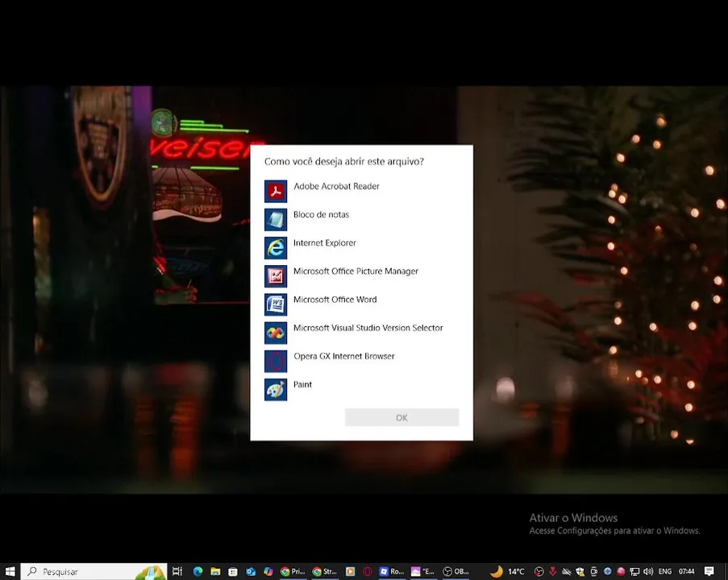Click the red ball tray icon
Image resolution: width=728 pixels, height=580 pixels.
(x=621, y=571)
